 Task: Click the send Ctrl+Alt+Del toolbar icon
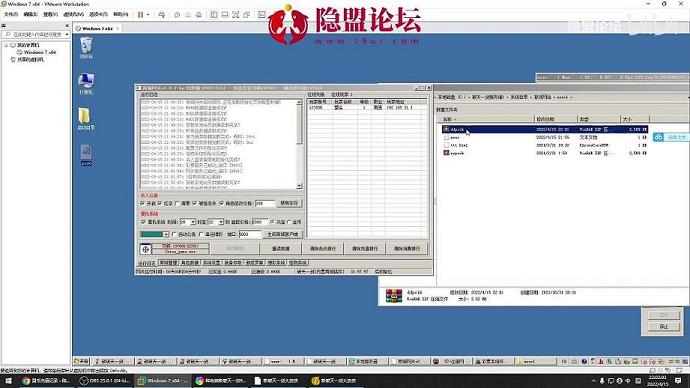[x=161, y=15]
